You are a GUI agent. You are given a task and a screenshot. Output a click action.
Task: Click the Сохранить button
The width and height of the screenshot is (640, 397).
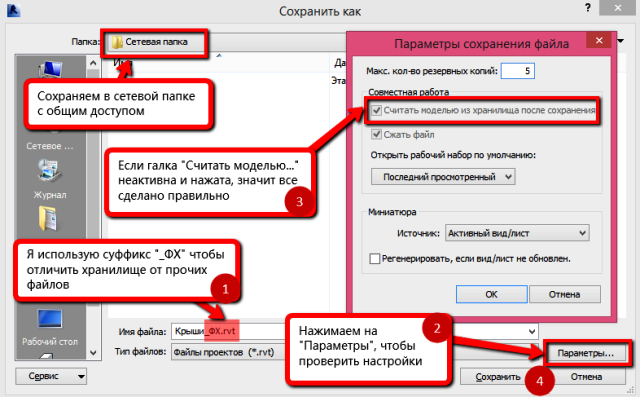pos(498,377)
